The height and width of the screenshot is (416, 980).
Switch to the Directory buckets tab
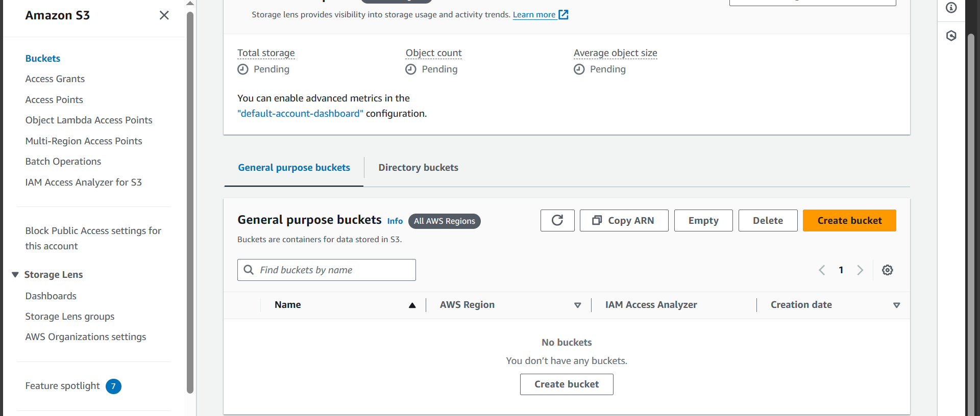[419, 168]
